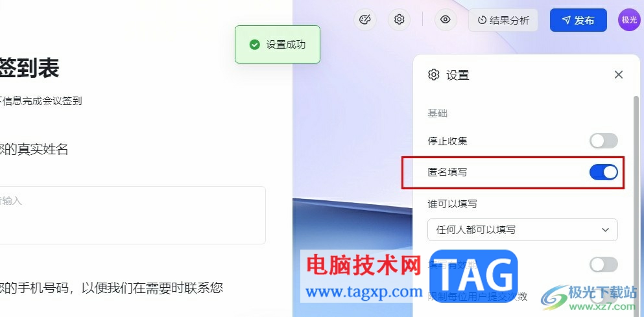Image resolution: width=644 pixels, height=317 pixels.
Task: Click the clock icon on 结果分析
Action: (x=482, y=20)
